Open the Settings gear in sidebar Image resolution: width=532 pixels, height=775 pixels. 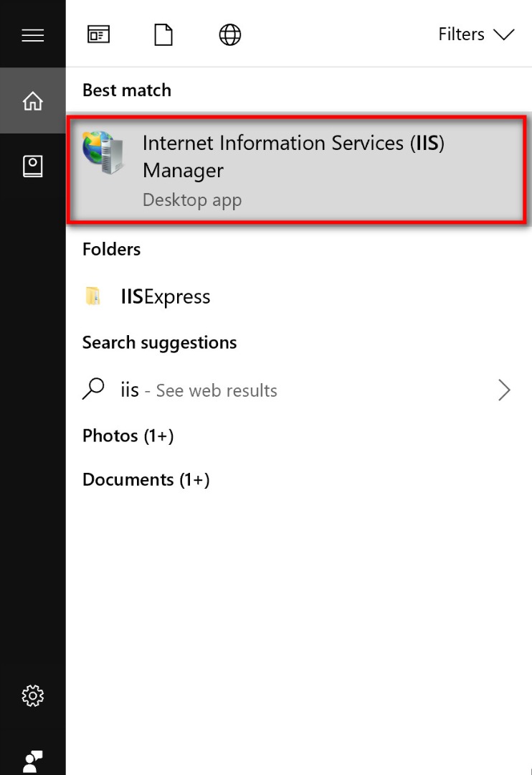[x=33, y=695]
